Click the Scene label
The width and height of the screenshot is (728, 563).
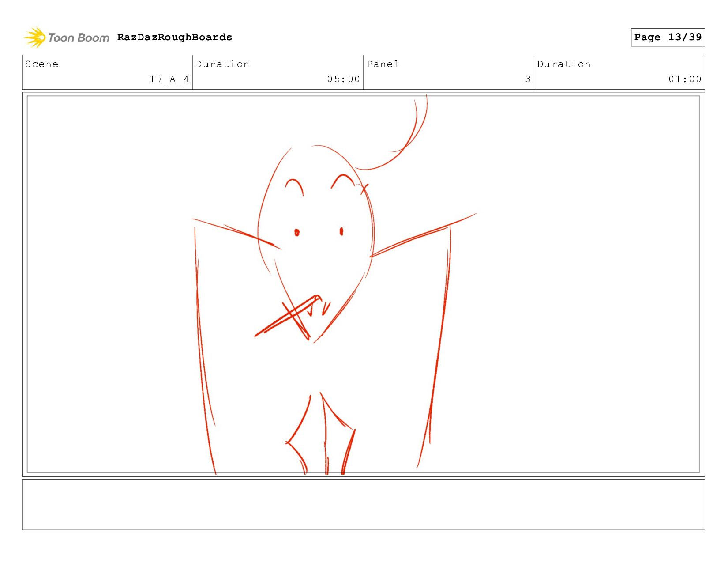(x=41, y=64)
